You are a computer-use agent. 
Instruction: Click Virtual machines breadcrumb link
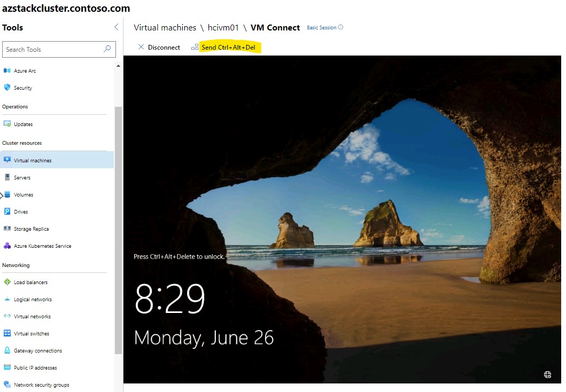coord(165,27)
